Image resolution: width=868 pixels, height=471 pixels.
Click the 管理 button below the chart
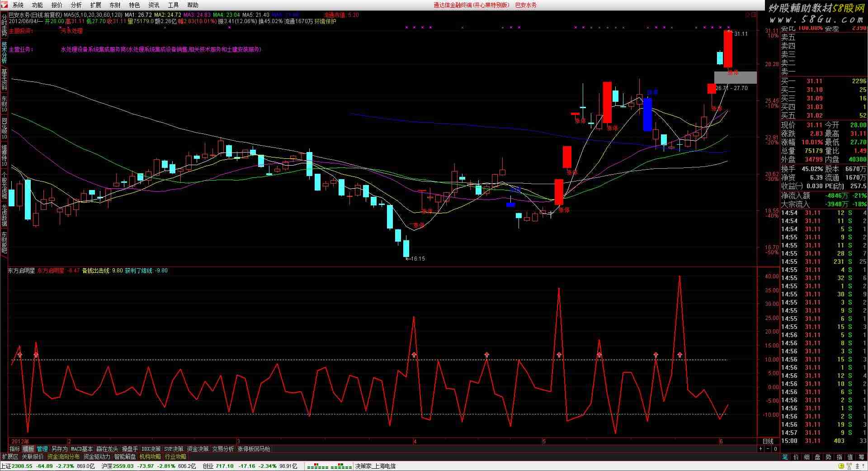(42, 449)
